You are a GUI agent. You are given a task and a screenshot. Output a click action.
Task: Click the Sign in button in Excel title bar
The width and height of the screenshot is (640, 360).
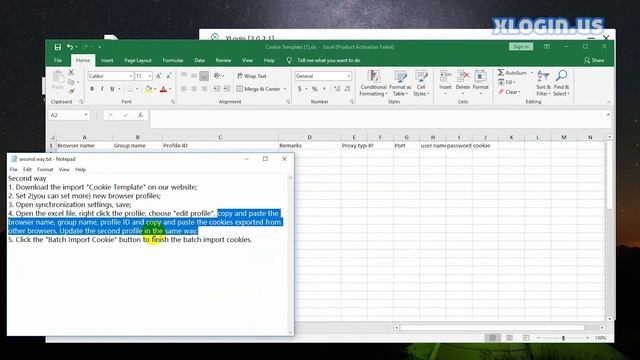point(521,47)
